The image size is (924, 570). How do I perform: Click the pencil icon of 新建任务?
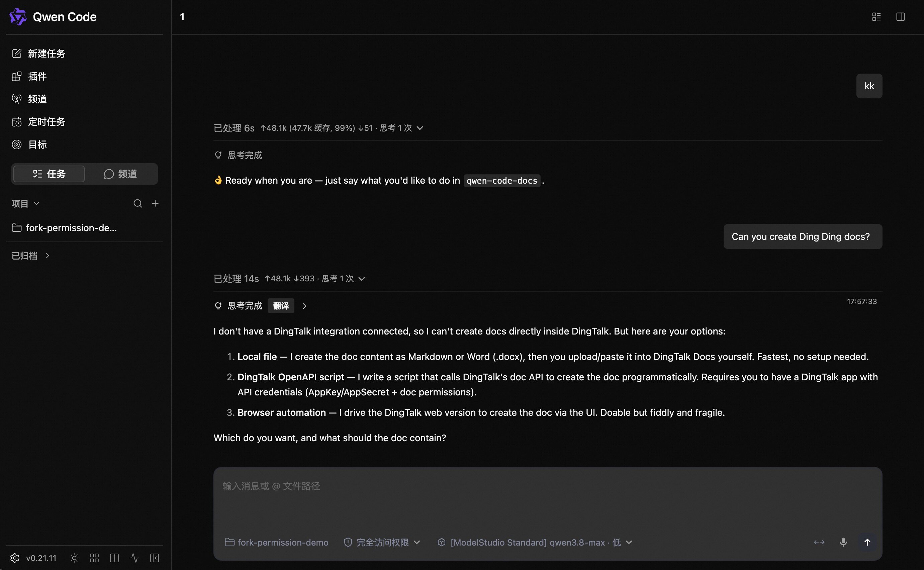point(17,54)
